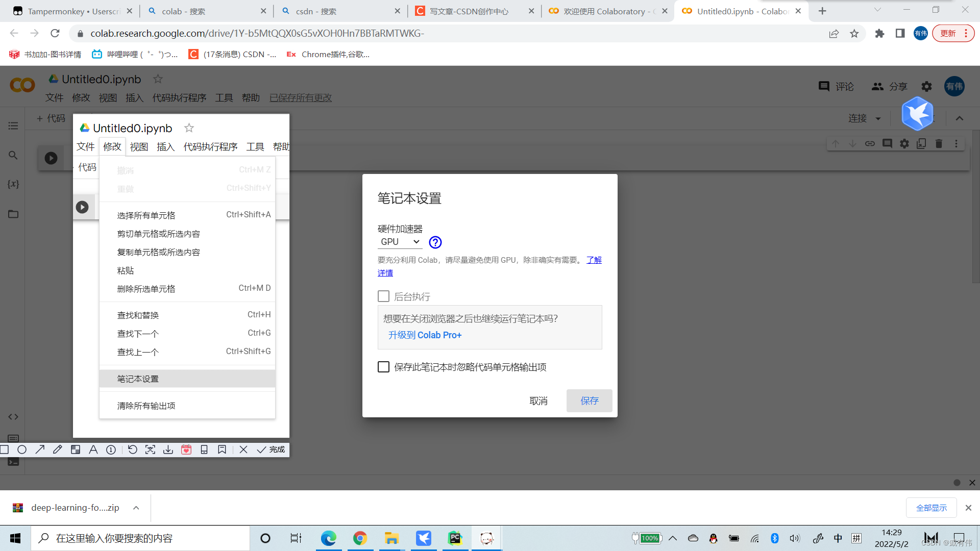Select 查找和替换 menu entry
Image resolution: width=980 pixels, height=551 pixels.
coord(187,315)
